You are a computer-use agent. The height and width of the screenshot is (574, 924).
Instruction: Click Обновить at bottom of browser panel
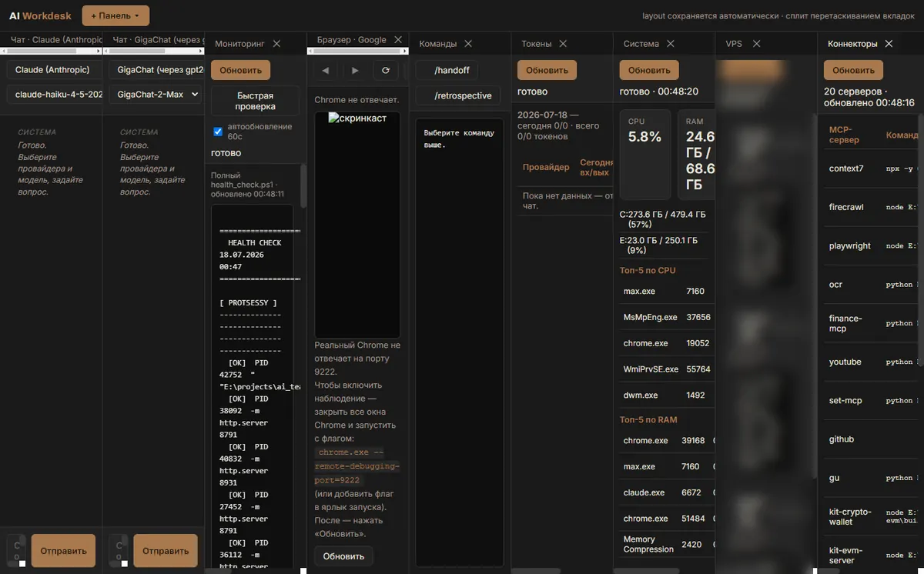pos(343,556)
